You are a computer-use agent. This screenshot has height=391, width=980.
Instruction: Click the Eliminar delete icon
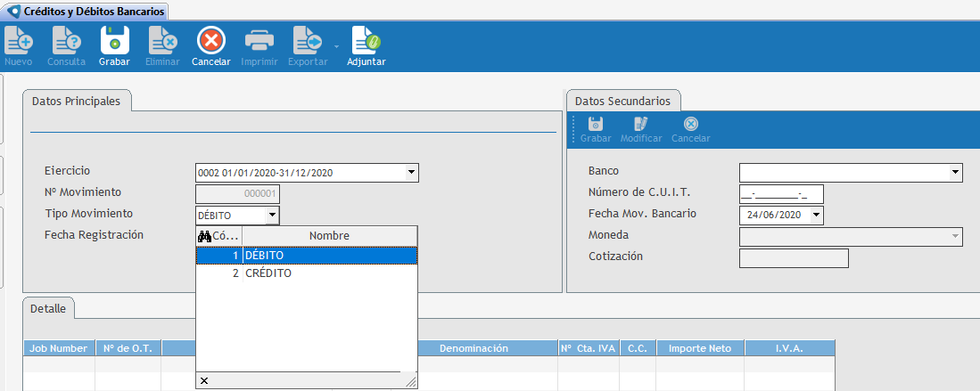(x=162, y=41)
